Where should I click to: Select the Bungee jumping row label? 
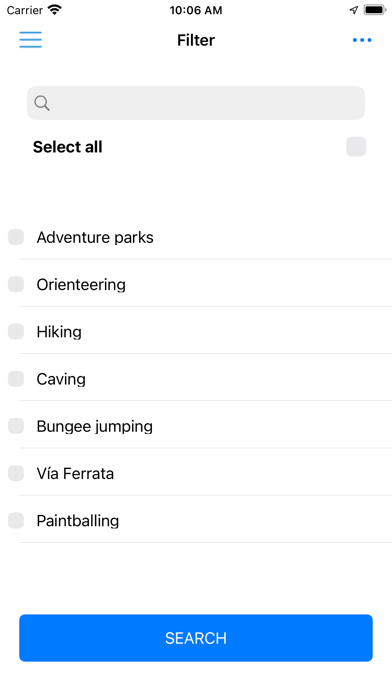95,427
